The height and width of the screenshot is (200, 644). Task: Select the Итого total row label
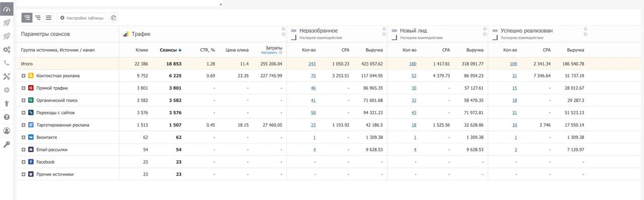[x=27, y=64]
